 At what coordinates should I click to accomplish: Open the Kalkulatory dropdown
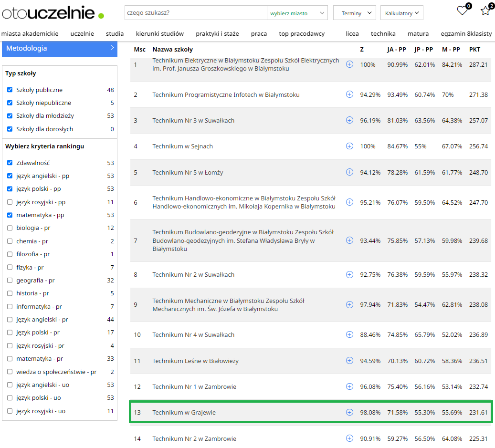coord(401,13)
